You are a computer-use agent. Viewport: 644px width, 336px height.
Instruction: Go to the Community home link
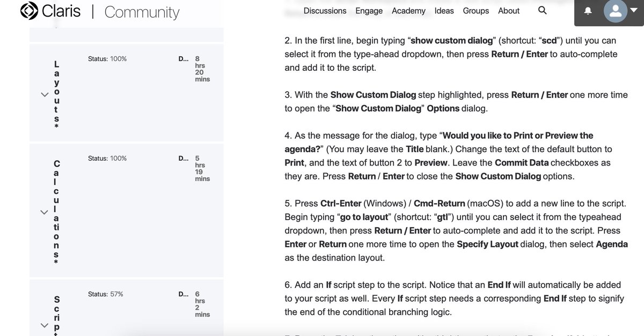point(142,12)
